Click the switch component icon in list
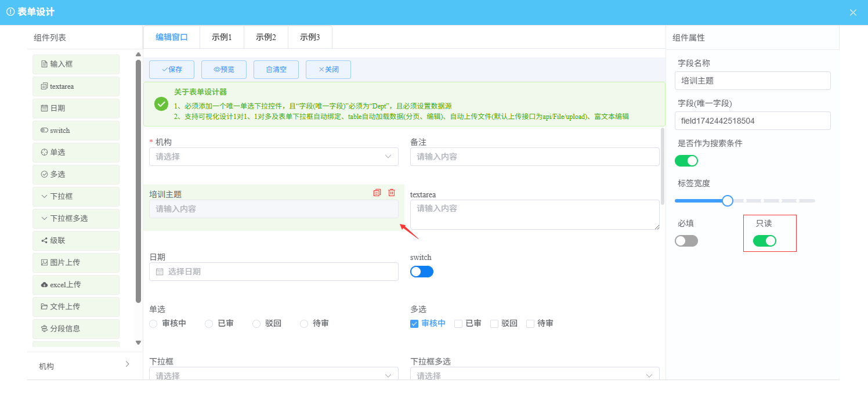868x401 pixels. click(44, 131)
